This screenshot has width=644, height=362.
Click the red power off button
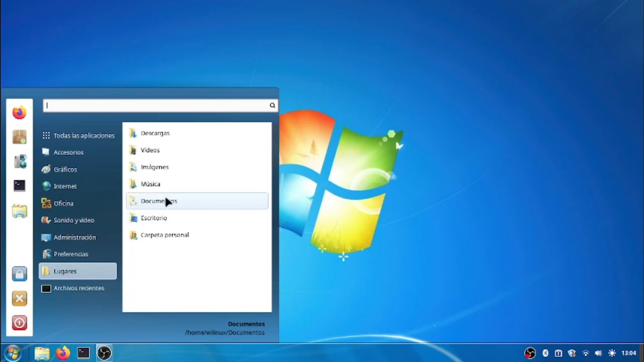point(19,323)
